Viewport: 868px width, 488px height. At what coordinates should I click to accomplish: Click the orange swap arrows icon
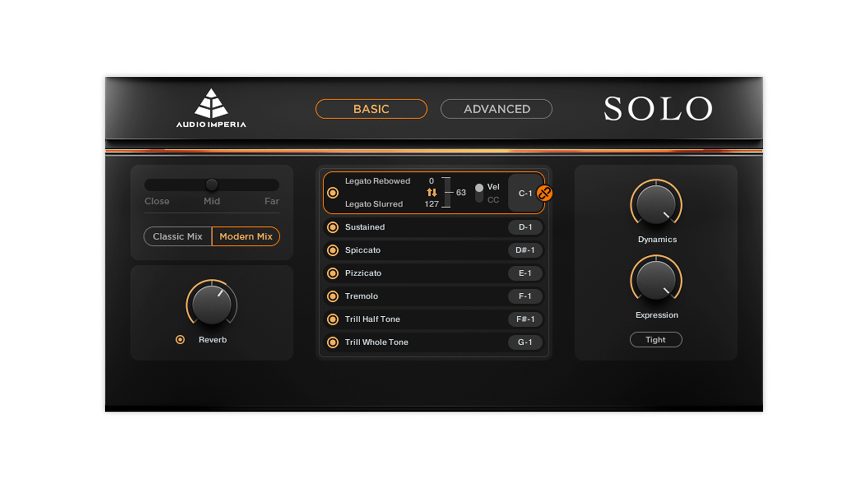coord(432,192)
